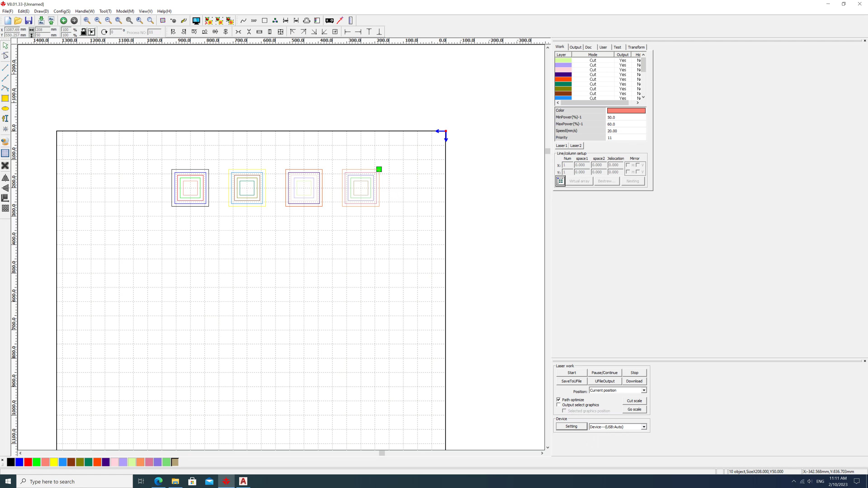Click the Start button
The width and height of the screenshot is (868, 488).
(x=572, y=373)
